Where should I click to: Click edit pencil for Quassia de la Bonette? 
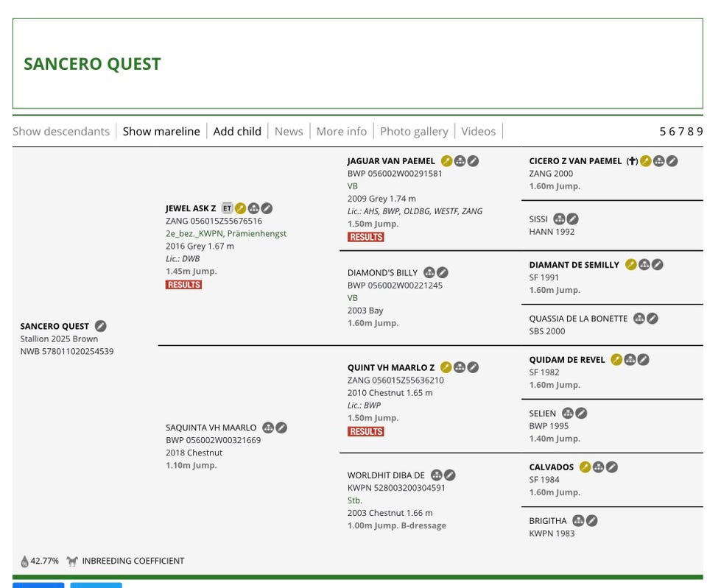click(652, 319)
